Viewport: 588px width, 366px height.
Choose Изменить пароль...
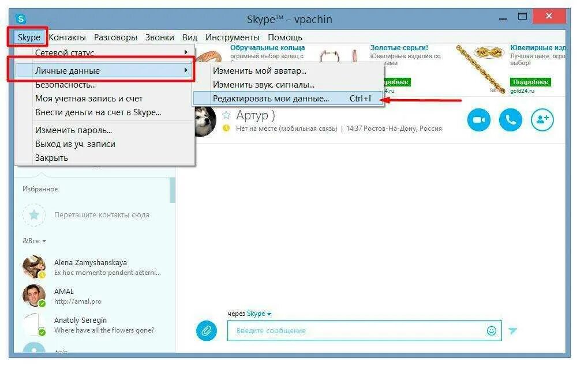104,130
